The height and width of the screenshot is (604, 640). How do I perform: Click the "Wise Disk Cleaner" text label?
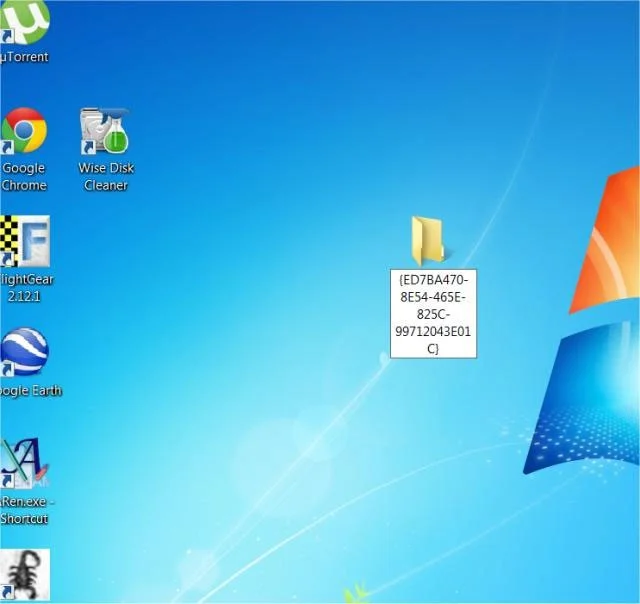coord(106,177)
